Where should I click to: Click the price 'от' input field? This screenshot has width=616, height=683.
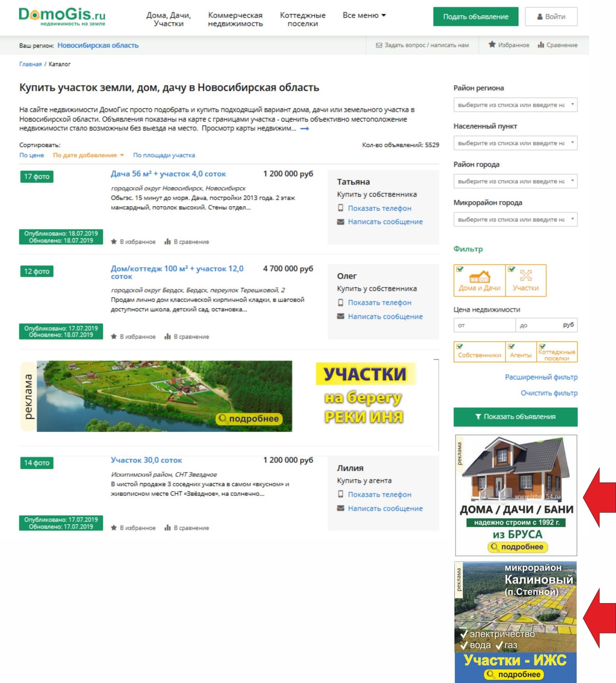coord(484,325)
